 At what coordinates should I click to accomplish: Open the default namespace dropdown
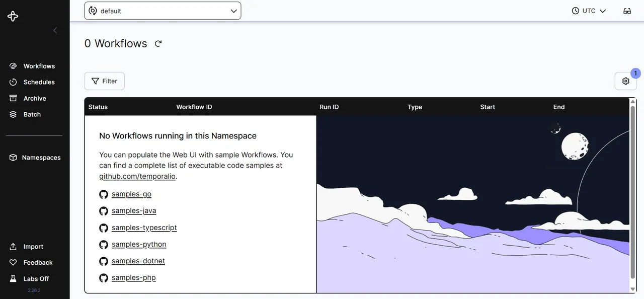[x=163, y=11]
